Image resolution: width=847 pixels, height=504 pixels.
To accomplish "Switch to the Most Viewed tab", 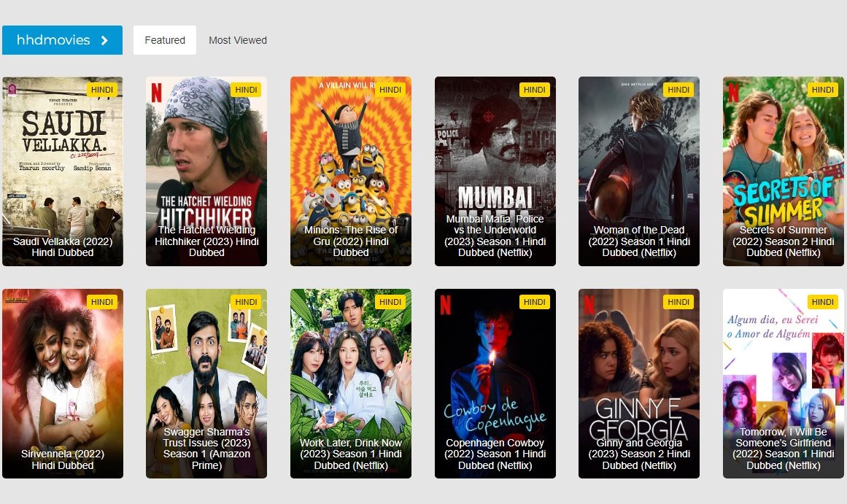I will 238,40.
